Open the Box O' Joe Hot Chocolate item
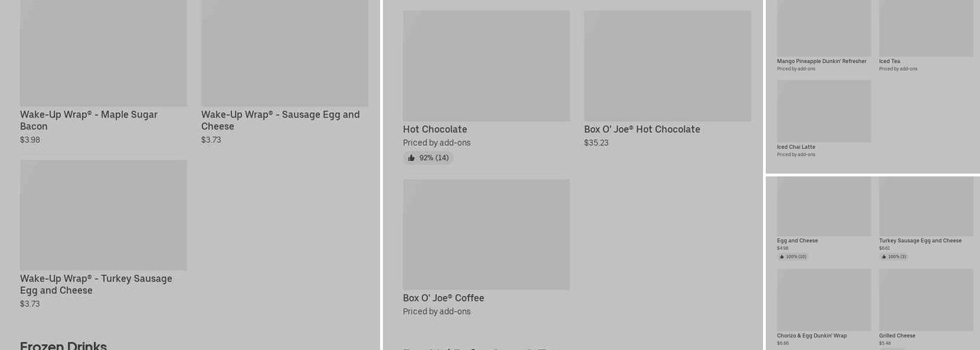 tap(642, 129)
